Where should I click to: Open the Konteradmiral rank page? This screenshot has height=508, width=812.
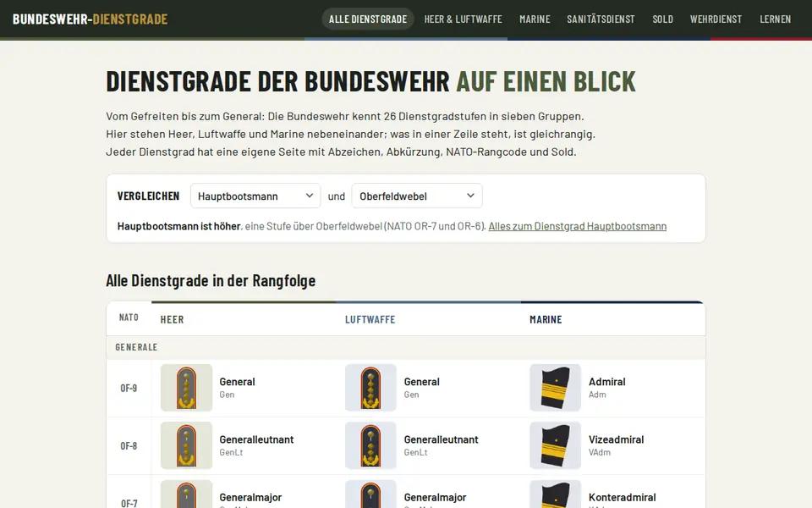pos(622,497)
